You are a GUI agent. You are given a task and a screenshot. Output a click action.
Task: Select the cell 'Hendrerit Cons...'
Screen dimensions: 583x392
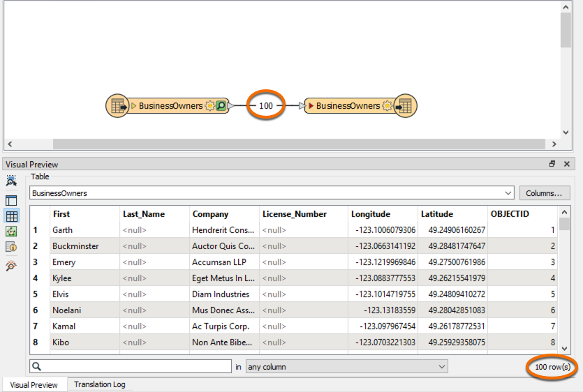pos(224,230)
